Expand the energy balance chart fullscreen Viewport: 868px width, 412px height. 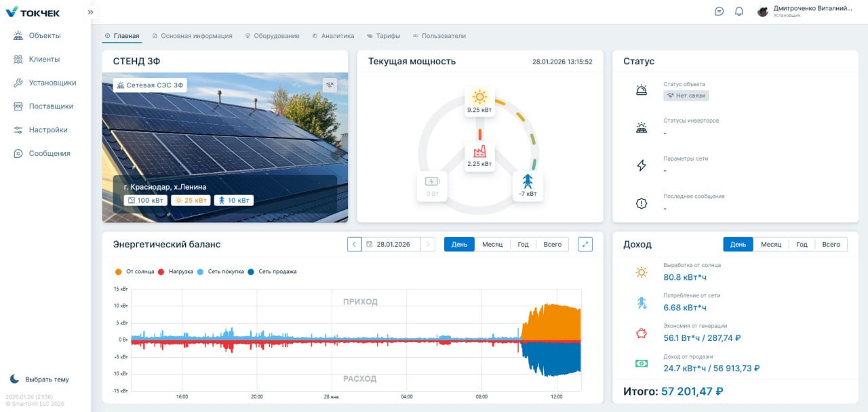pos(585,244)
